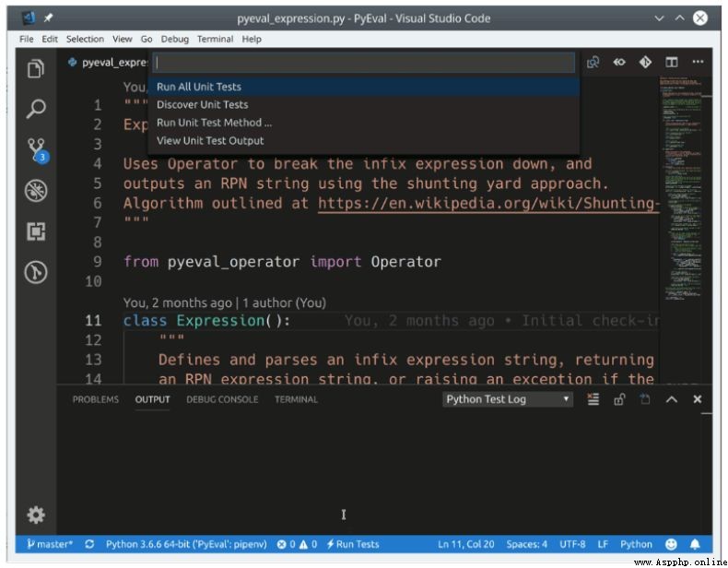Viewport: 728px width, 568px height.
Task: Change indentation via Spaces: 4
Action: [x=526, y=544]
